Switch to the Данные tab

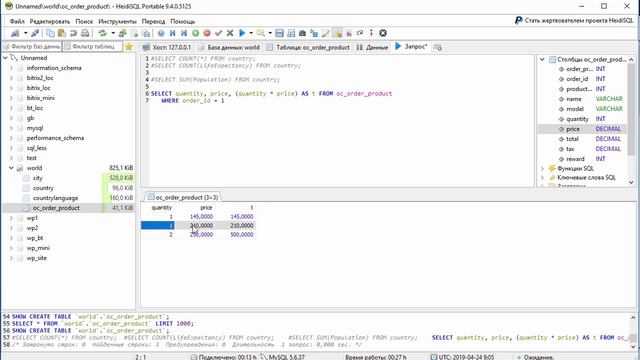pyautogui.click(x=372, y=47)
